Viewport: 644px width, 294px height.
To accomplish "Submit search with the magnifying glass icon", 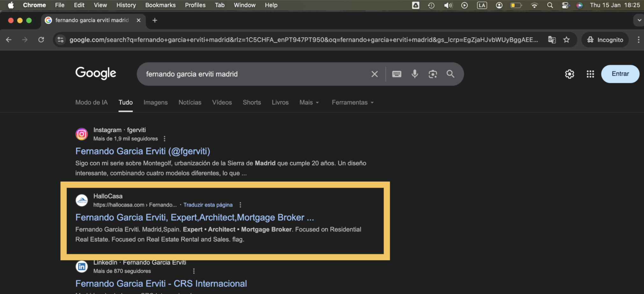I will [x=450, y=74].
